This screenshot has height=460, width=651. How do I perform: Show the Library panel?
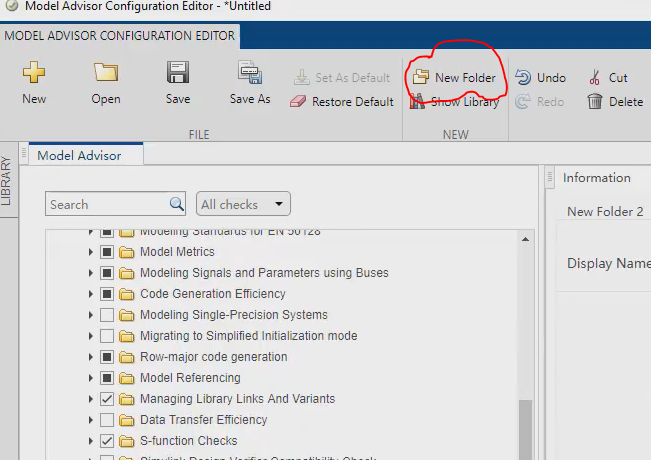pos(454,102)
